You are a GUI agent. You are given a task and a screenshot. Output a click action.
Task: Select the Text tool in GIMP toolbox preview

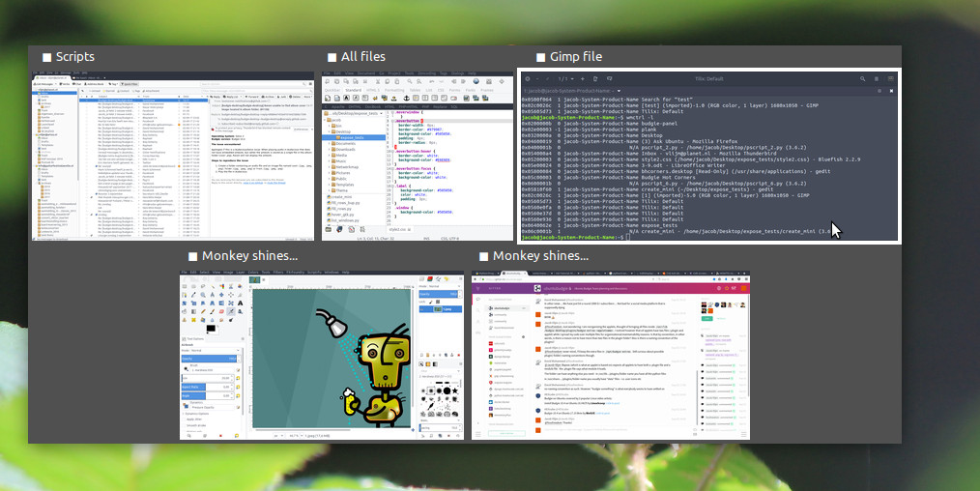[x=240, y=303]
